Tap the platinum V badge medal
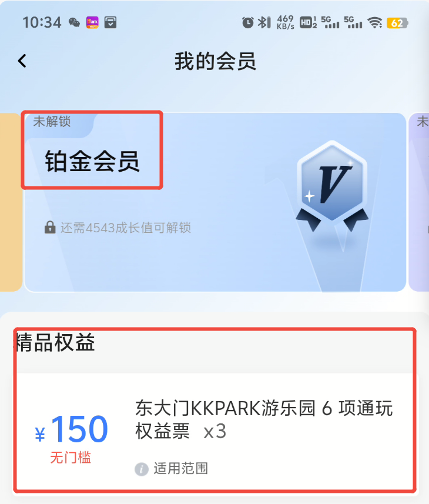Screen dimensions: 429x504 (x=332, y=186)
